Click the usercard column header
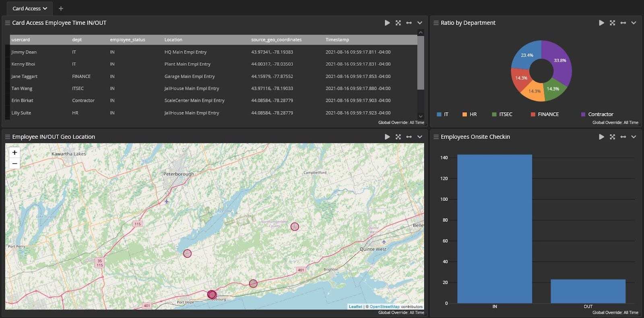 (x=21, y=39)
